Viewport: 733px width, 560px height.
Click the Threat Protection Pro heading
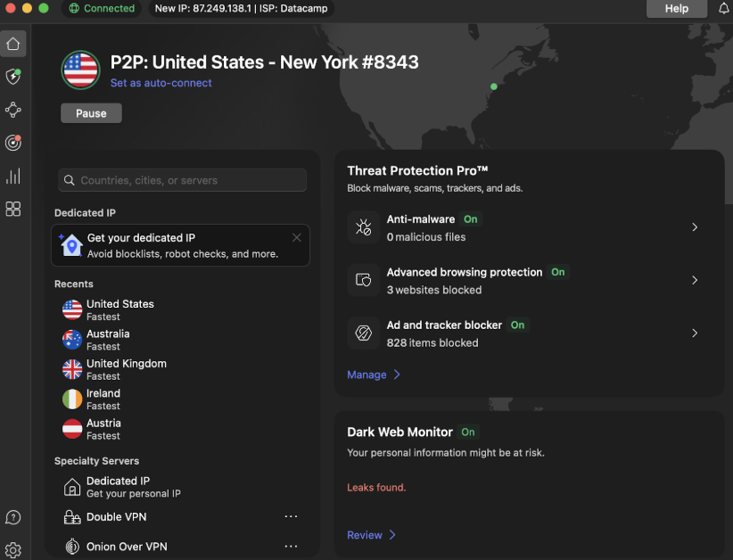[417, 170]
